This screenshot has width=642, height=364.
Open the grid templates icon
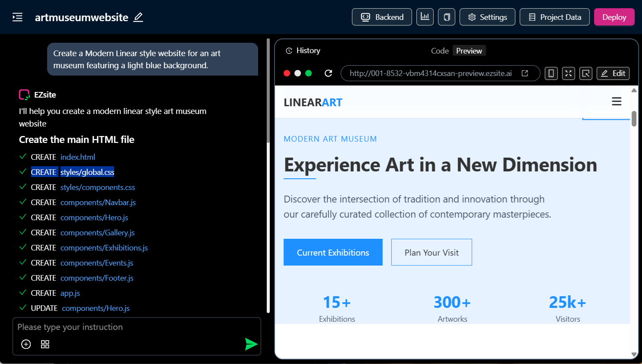[45, 344]
